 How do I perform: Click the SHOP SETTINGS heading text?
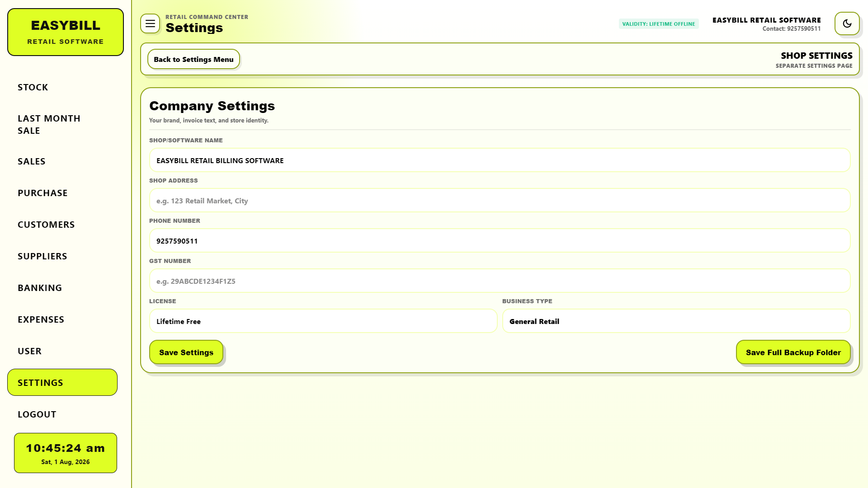click(x=816, y=56)
